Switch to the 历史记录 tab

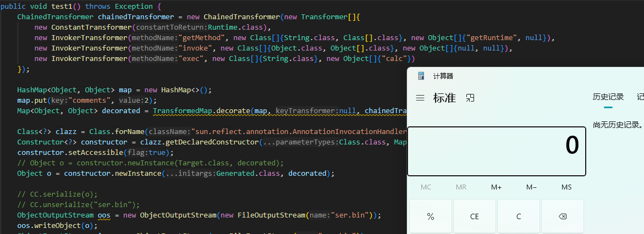click(x=608, y=97)
